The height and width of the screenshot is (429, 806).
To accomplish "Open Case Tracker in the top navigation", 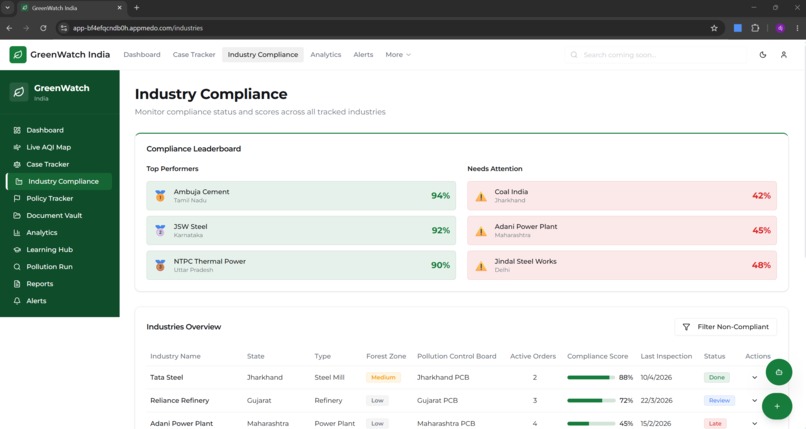I will (194, 54).
